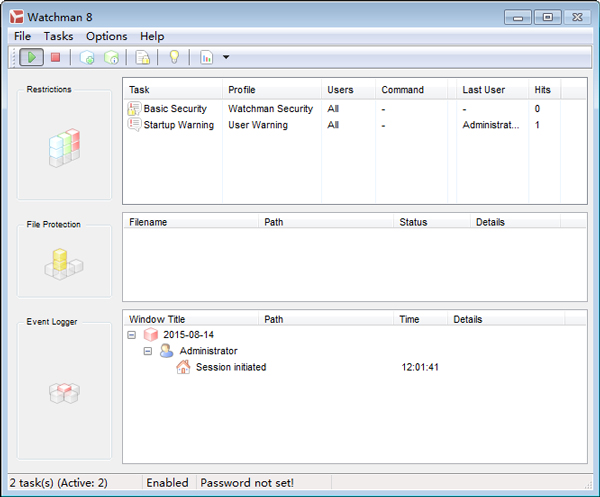This screenshot has height=497, width=600.
Task: Click the Administrator user avatar icon
Action: (x=166, y=350)
